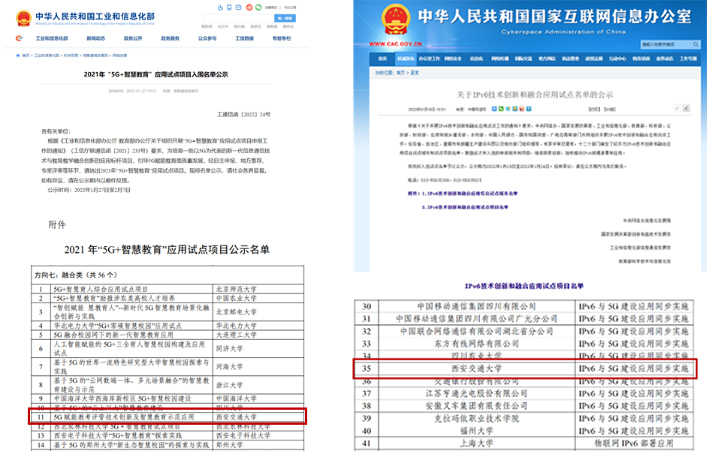Click 中国海洋大学 cell in 5G education table

236,399
